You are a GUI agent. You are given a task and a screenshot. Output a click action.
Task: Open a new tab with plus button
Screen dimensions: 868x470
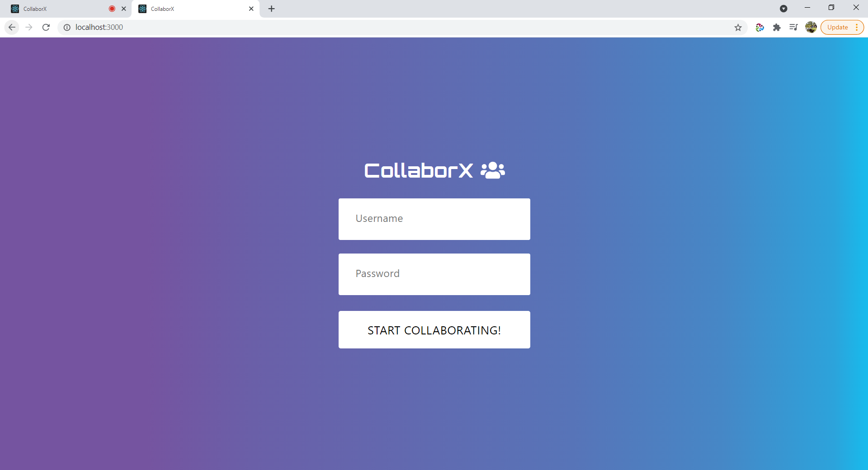[x=271, y=9]
